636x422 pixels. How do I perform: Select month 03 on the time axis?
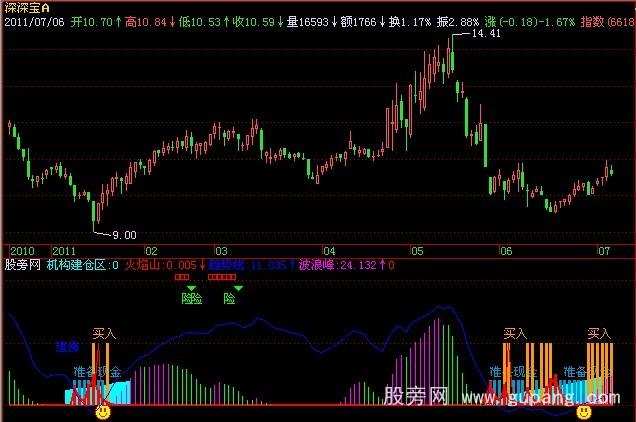(222, 250)
